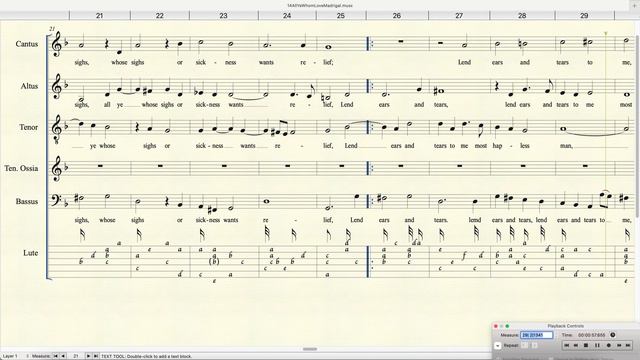This screenshot has height=360, width=640.
Task: Stop playback with the square stop button
Action: coord(586,345)
